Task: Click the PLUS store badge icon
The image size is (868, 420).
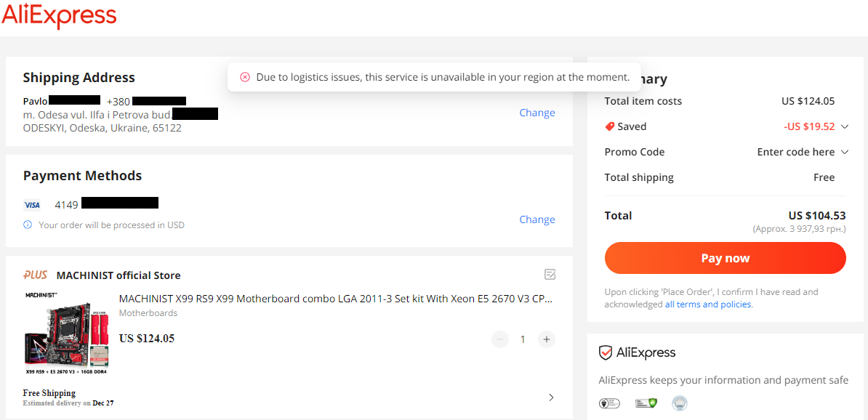Action: 35,275
